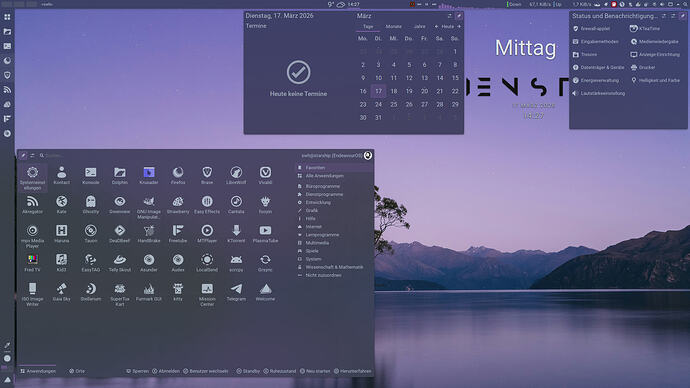Go to next month in calendar
Viewport: 690px width, 388px height.
459,27
